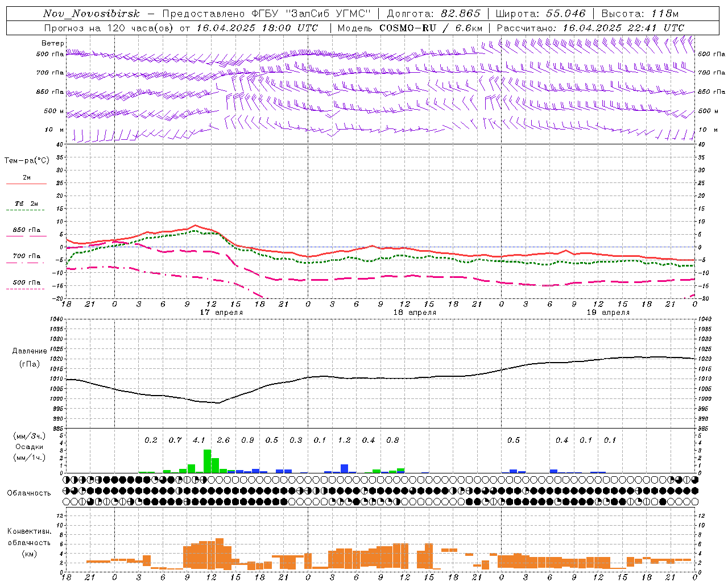
Task: Click the 2.6 three-hour precipitation value
Action: point(224,440)
